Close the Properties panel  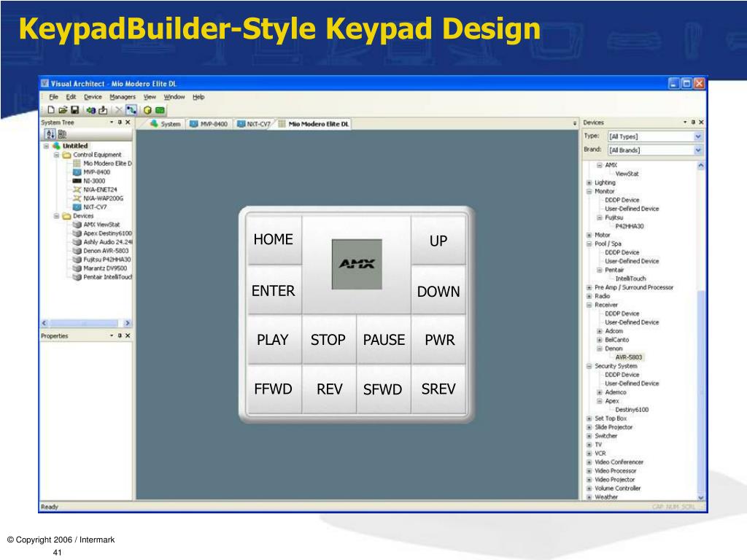pos(128,335)
